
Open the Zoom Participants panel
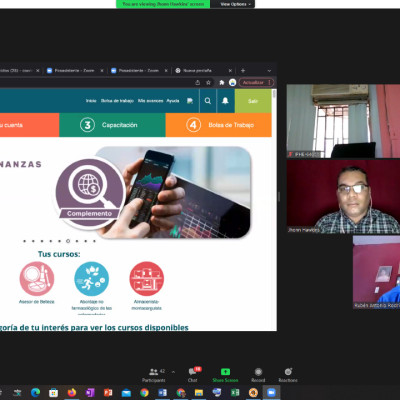click(154, 375)
